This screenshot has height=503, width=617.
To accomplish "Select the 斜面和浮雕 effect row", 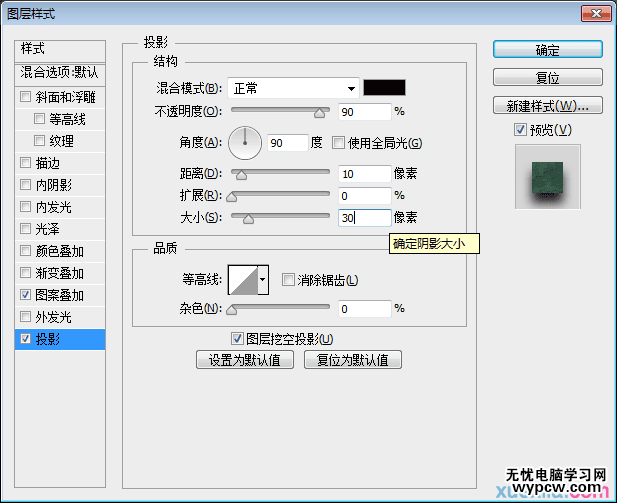I will (x=60, y=97).
